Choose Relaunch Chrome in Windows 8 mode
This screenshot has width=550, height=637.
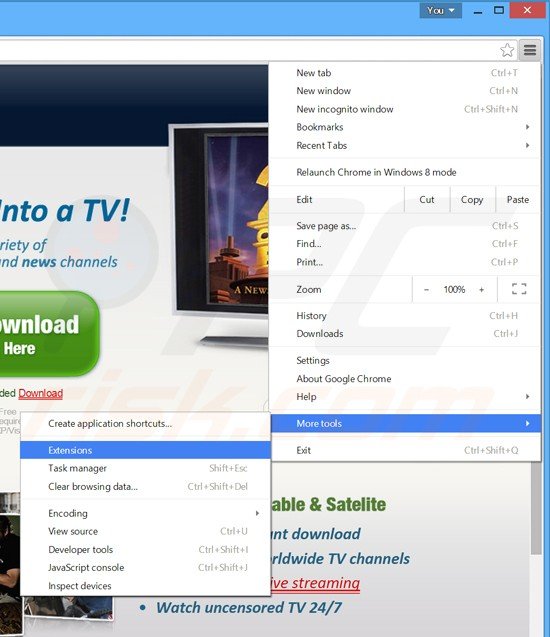click(405, 172)
